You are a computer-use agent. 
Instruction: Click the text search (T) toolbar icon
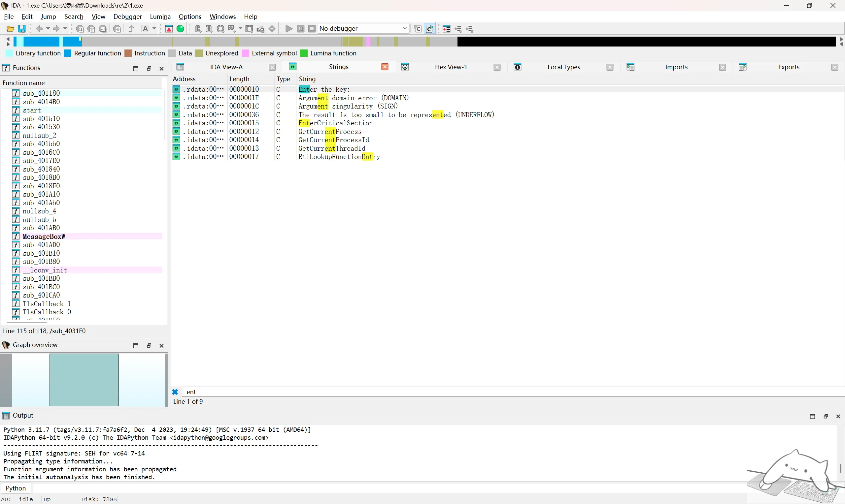91,29
